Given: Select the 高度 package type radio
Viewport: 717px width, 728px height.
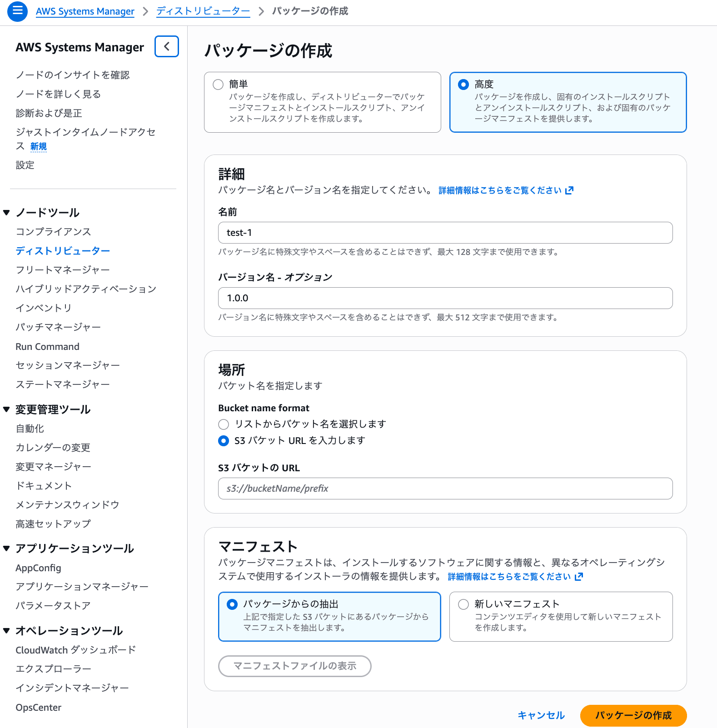Looking at the screenshot, I should 463,85.
